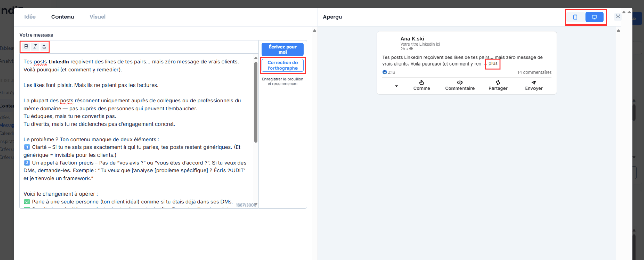Screen dimensions: 644x260
Task: Select the Contenu tab
Action: tap(63, 17)
